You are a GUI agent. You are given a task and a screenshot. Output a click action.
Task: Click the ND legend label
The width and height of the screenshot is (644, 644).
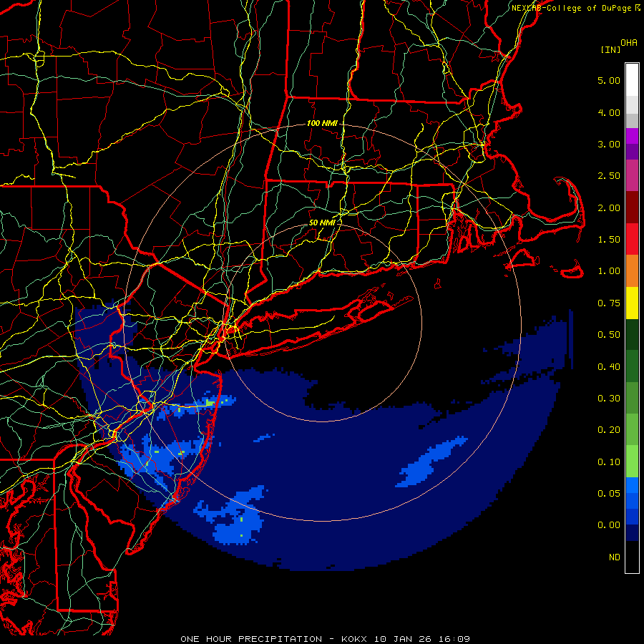[x=615, y=557]
